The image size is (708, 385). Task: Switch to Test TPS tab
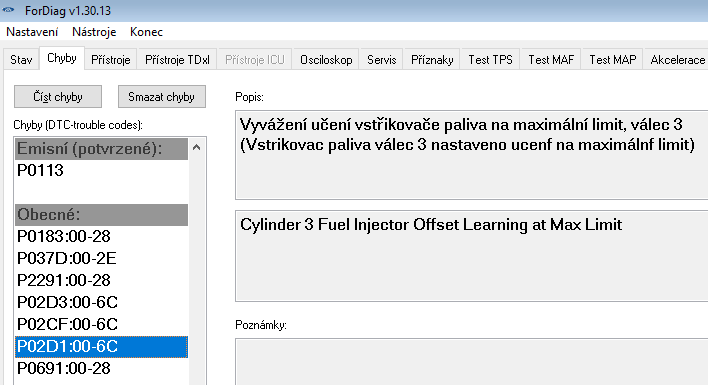click(x=490, y=60)
